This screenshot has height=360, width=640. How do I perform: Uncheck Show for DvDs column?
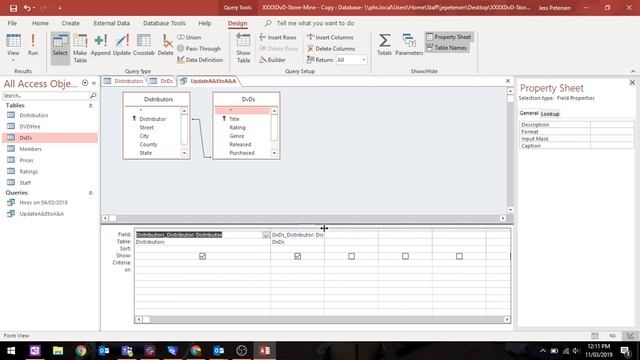tap(298, 256)
